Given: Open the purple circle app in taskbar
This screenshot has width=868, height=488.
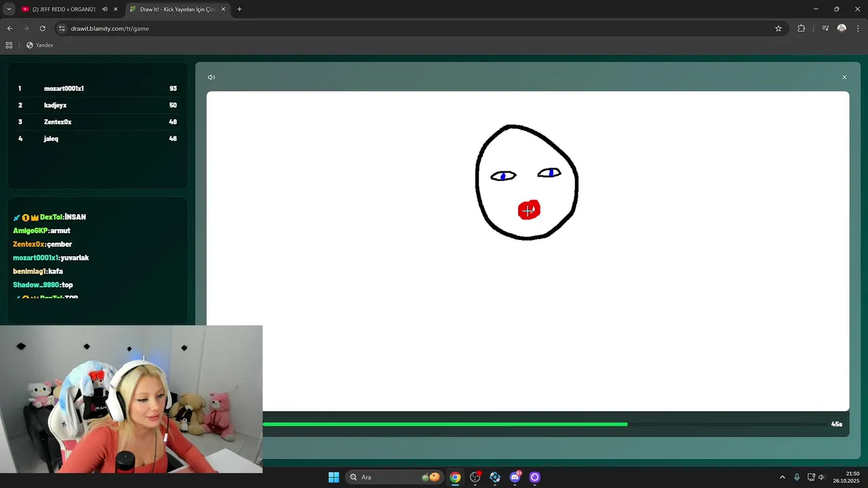Looking at the screenshot, I should 534,477.
